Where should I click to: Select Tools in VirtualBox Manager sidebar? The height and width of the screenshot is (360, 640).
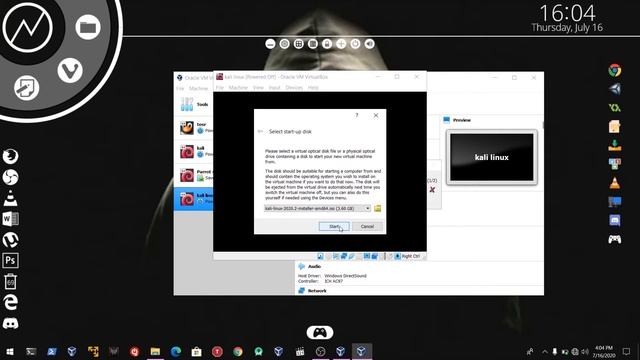pos(194,104)
